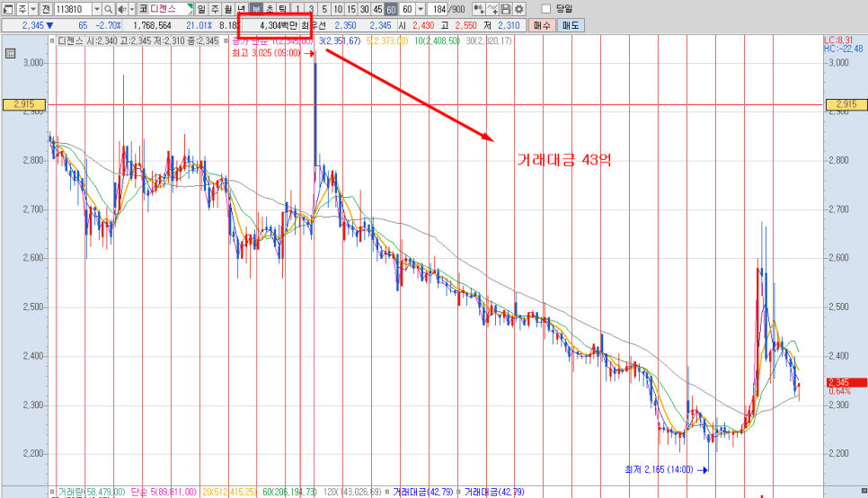Viewport: 868px width, 498px height.
Task: Set interval to 3 minutes
Action: (x=311, y=9)
